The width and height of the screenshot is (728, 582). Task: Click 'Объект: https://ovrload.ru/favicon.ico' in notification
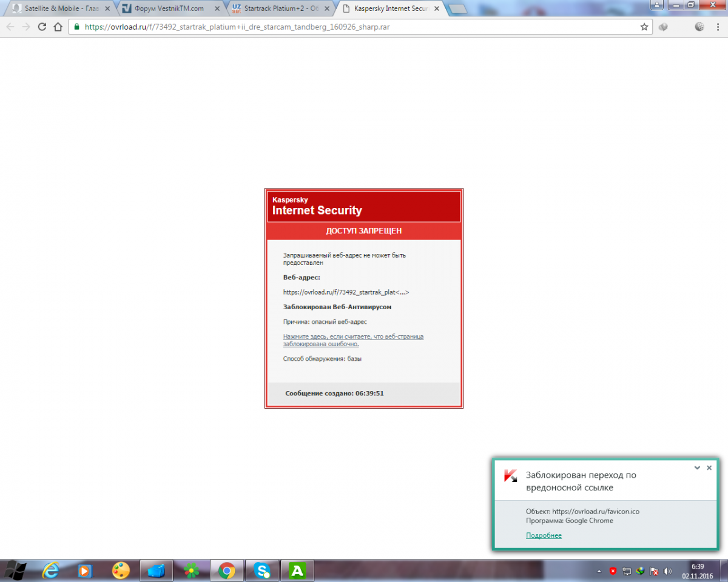pyautogui.click(x=582, y=511)
